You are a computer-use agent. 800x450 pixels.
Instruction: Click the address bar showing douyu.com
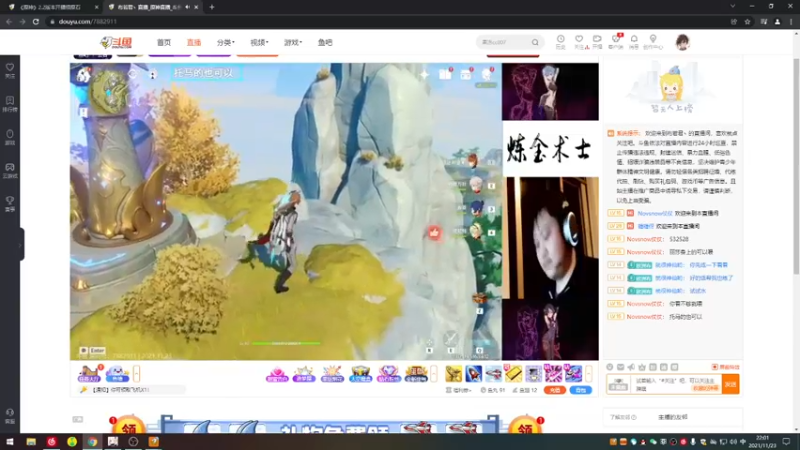388,21
